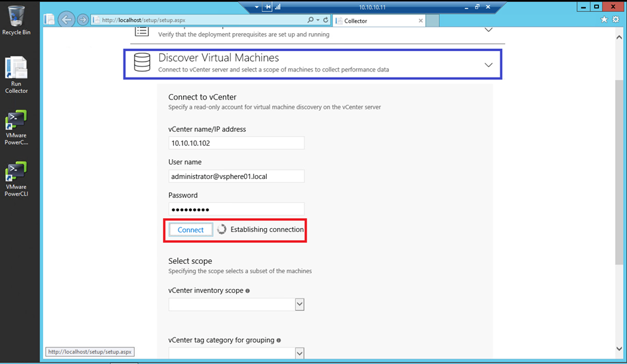Launch the Run Collector desktop shortcut
The image size is (627, 364).
(16, 75)
